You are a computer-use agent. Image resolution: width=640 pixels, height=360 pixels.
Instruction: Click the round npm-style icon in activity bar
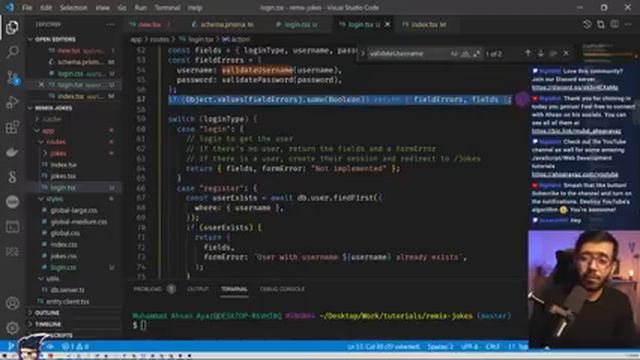tap(12, 202)
